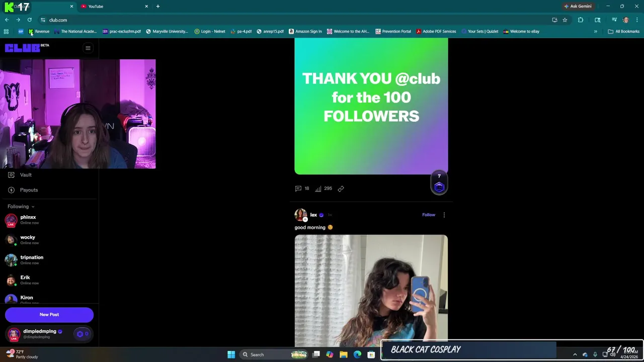Open the All Bookmarks folder

click(x=624, y=32)
